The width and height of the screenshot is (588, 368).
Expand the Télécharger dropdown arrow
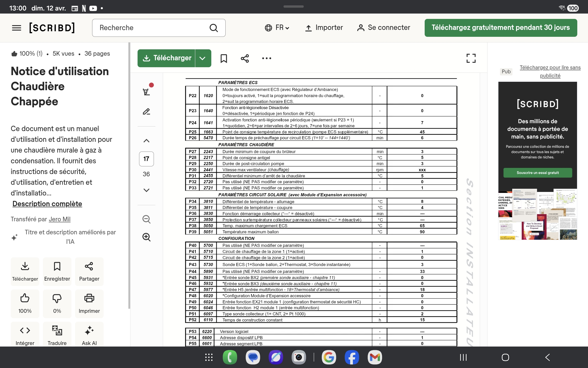203,58
